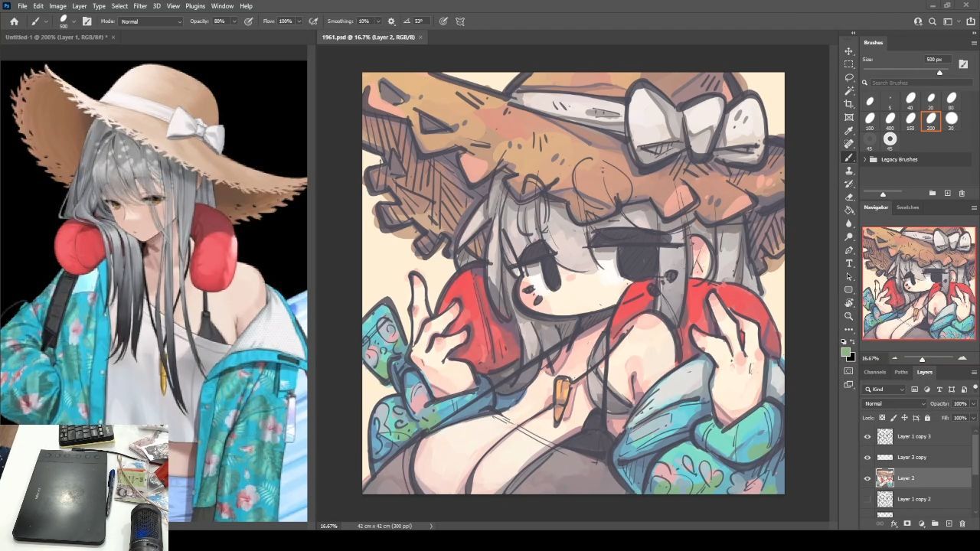Open the brush Mode dropdown
The image size is (980, 551).
(x=152, y=21)
